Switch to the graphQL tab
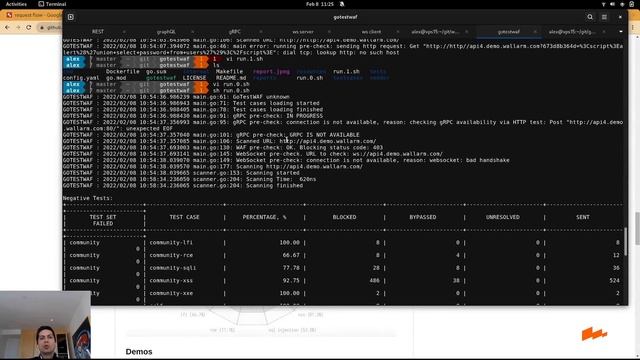 click(166, 32)
